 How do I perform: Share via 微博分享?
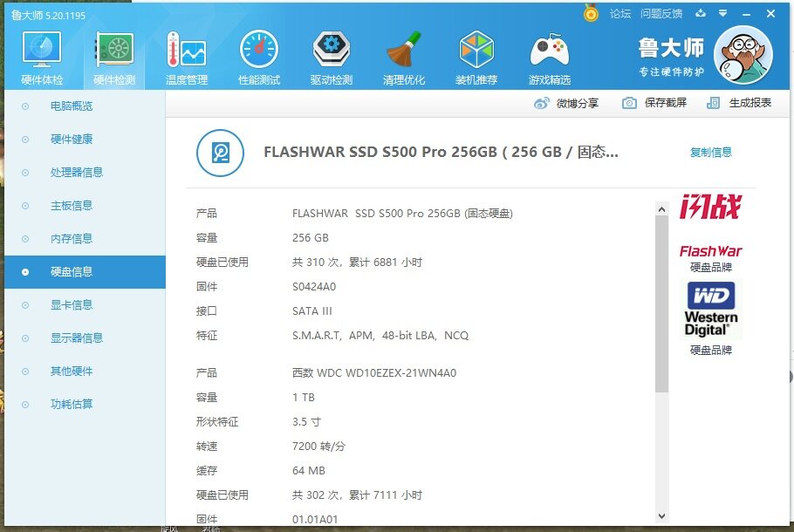(567, 103)
